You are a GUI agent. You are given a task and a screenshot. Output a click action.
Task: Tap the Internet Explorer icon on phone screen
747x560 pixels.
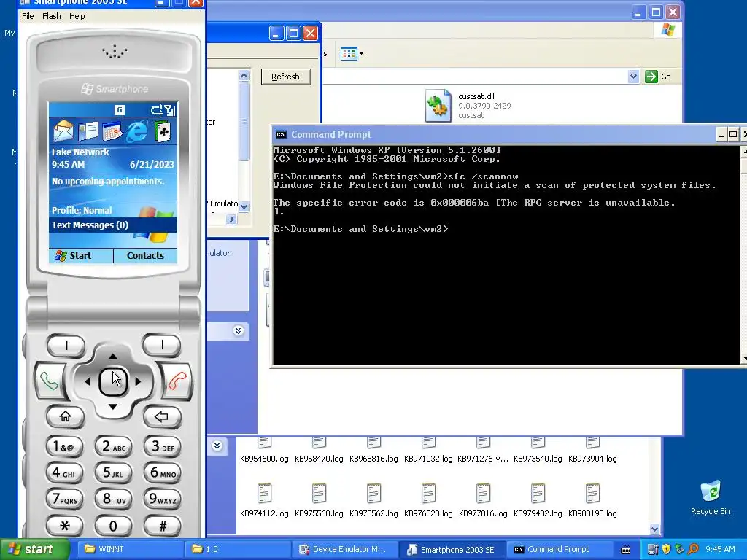point(137,131)
